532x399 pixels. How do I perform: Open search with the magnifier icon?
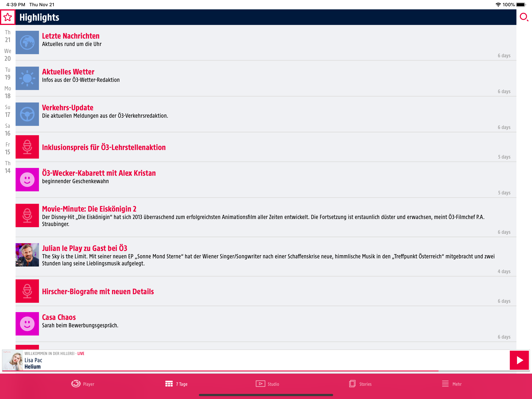click(524, 17)
